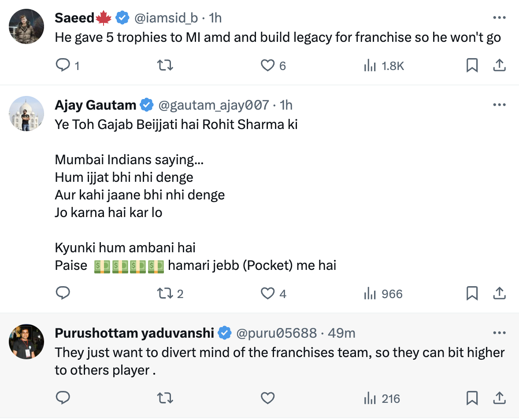Like Saeed's tweet

[267, 66]
